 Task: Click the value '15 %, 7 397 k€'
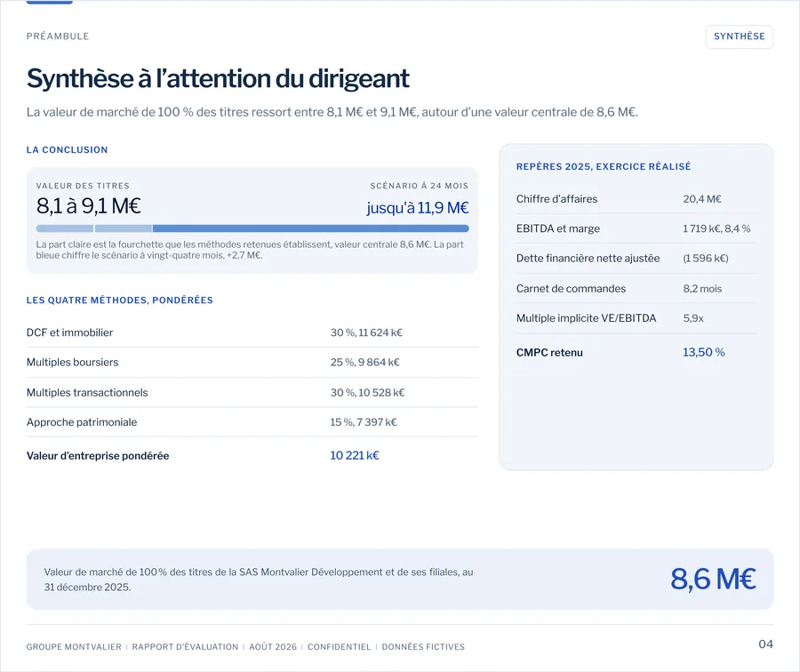364,422
